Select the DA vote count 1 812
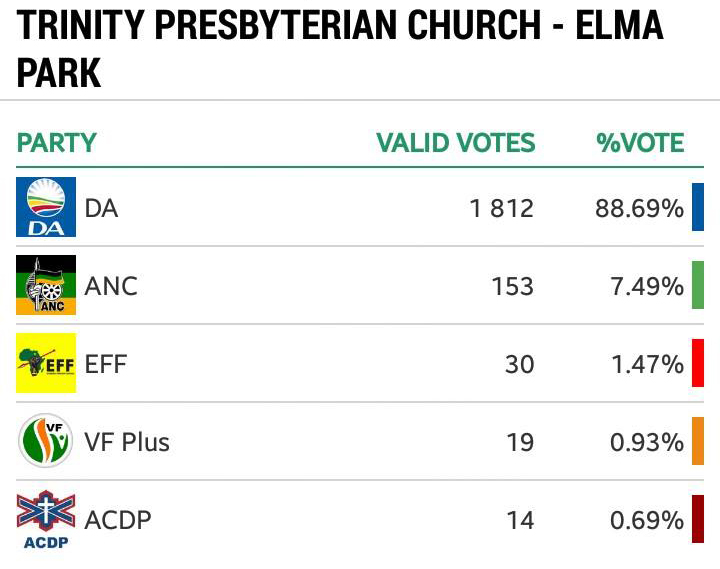Screen dimensions: 720x569 coord(501,208)
